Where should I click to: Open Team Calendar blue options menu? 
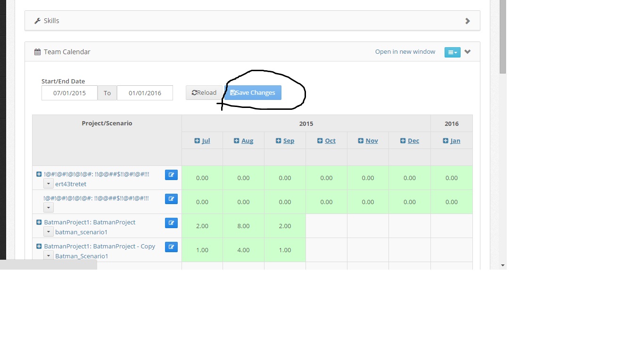click(x=452, y=52)
